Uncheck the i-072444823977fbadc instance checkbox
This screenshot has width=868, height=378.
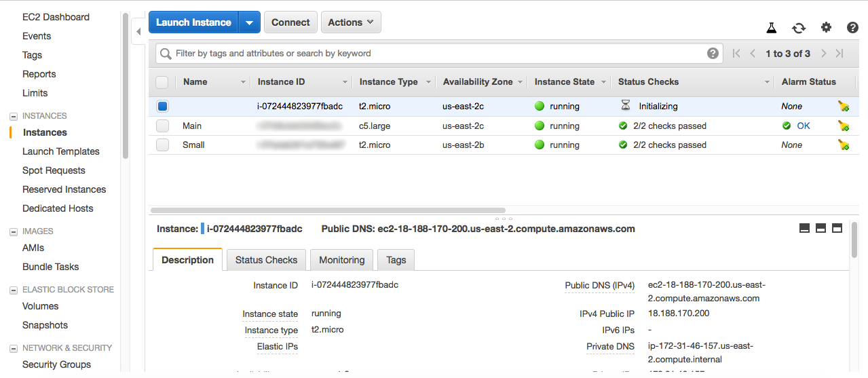coord(162,107)
